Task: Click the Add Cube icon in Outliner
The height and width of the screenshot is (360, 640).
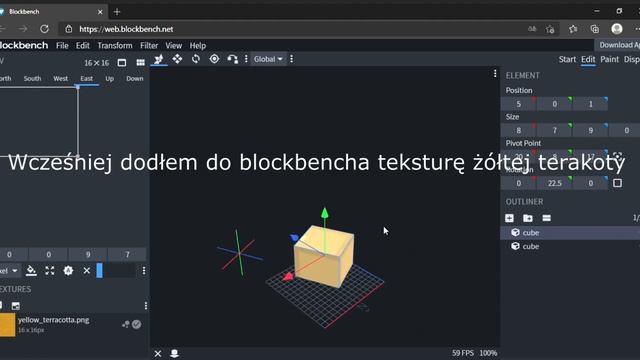Action: point(509,218)
